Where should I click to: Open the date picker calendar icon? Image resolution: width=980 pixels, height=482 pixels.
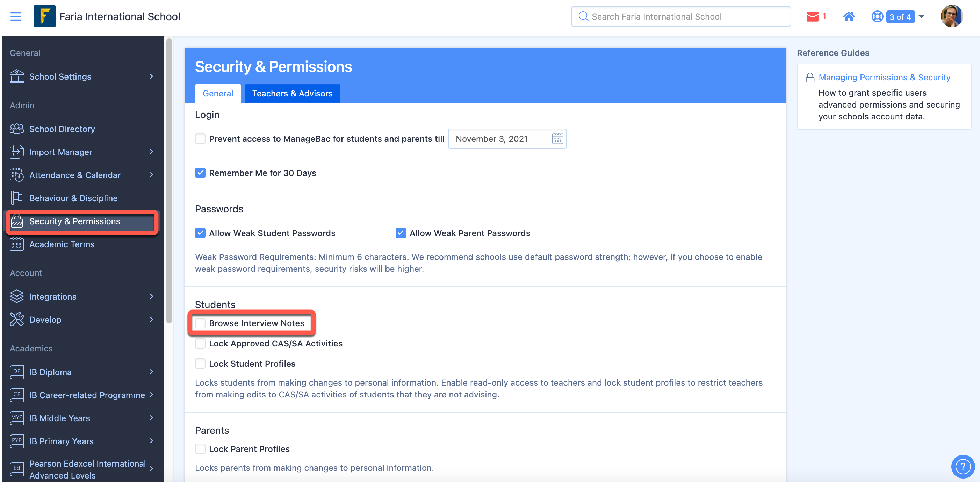click(557, 139)
